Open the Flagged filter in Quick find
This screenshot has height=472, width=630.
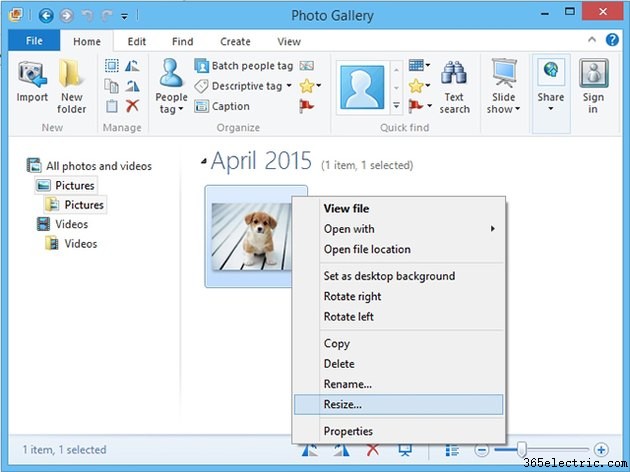[420, 106]
